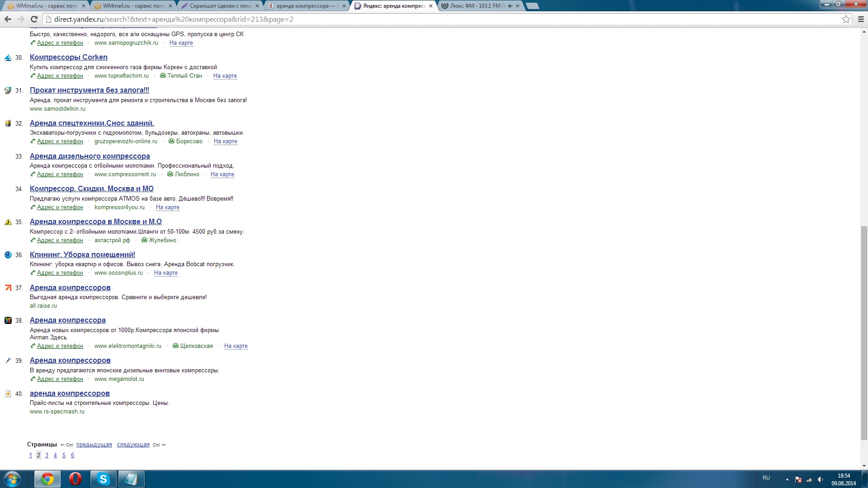
Task: Click the favicon beside result 31
Action: point(8,90)
